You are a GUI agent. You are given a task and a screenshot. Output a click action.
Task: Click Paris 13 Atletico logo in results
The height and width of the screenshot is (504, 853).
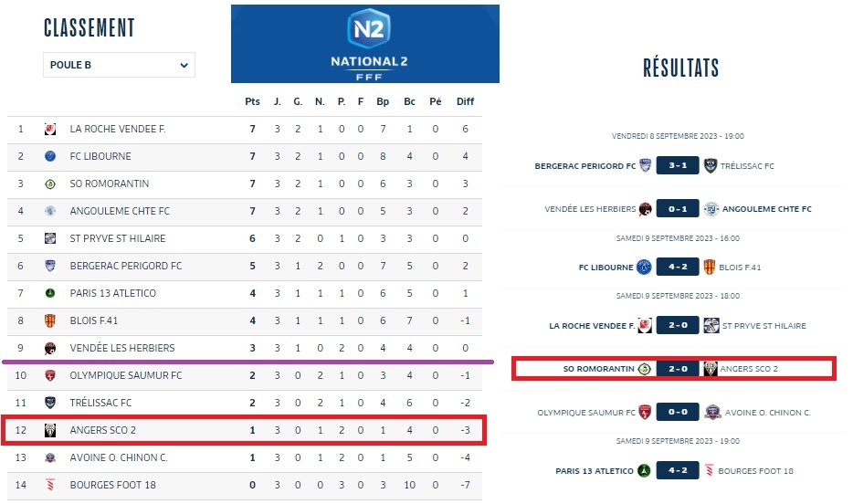[x=645, y=471]
